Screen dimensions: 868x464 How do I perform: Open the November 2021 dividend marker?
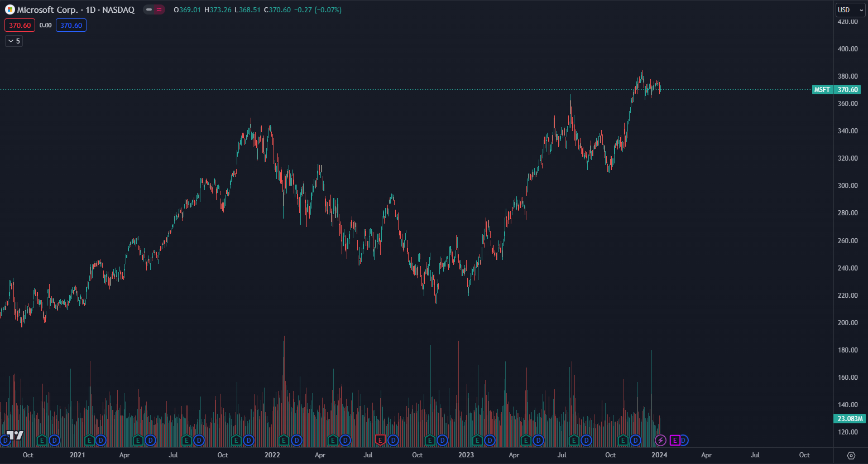248,440
